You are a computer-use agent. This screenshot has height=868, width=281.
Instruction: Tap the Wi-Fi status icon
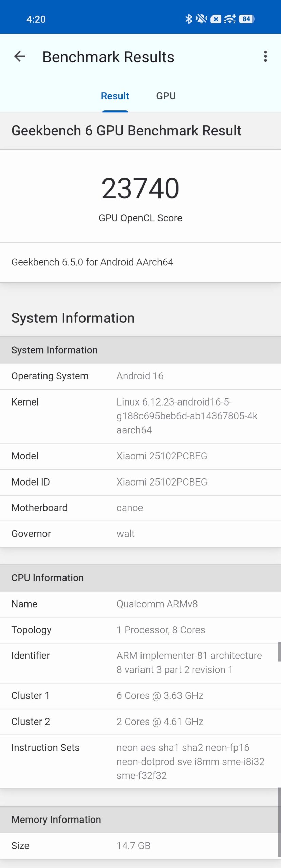[230, 19]
